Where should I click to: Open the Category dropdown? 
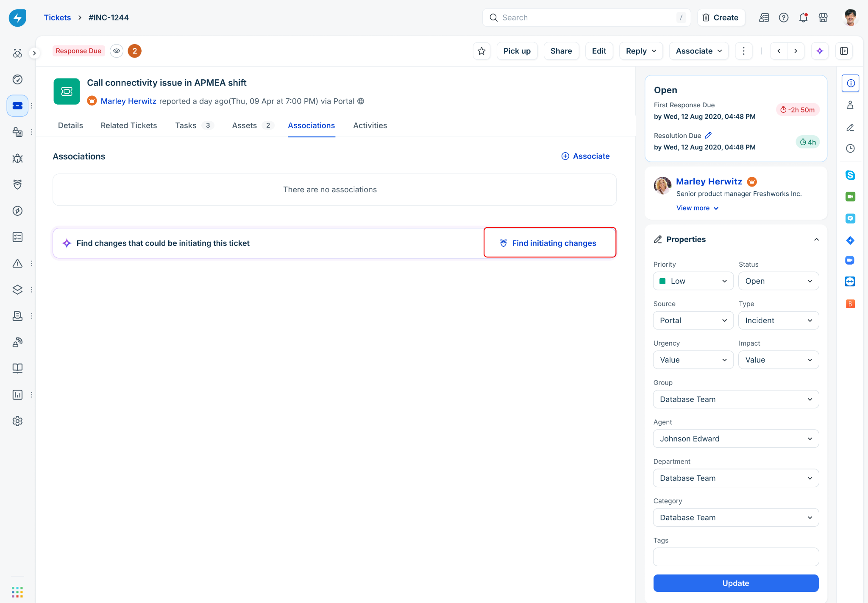(x=736, y=518)
